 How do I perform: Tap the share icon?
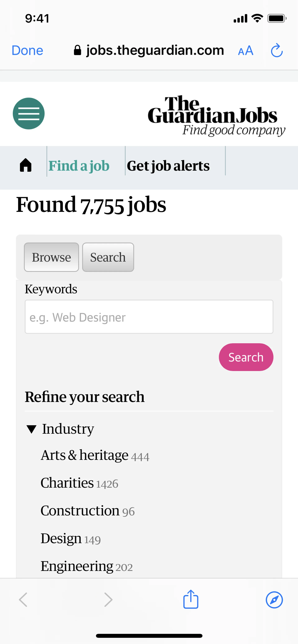[191, 599]
